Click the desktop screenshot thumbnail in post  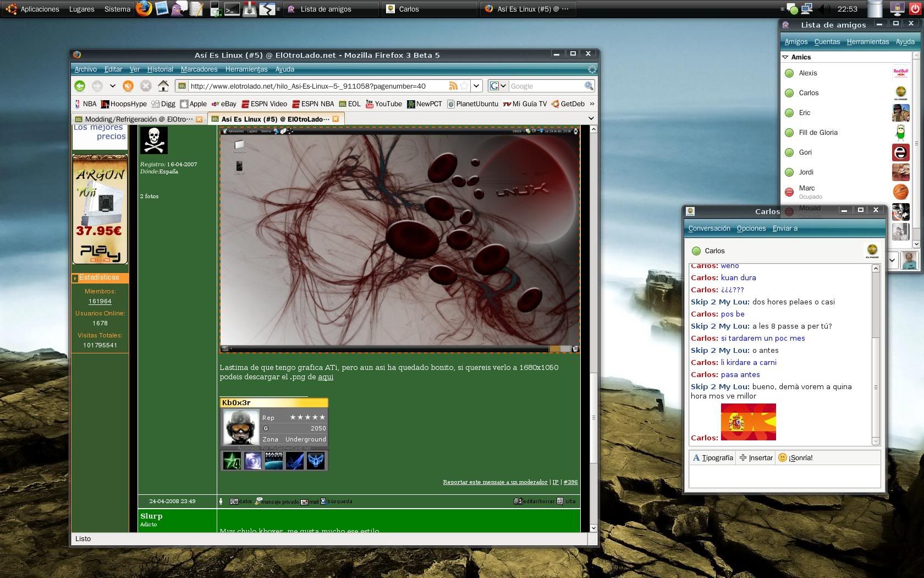399,239
